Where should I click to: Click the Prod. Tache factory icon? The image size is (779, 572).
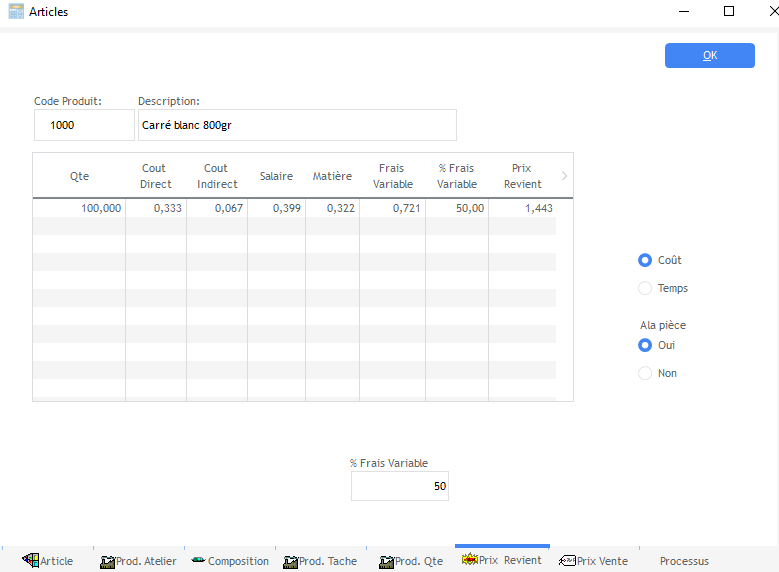[x=291, y=561]
